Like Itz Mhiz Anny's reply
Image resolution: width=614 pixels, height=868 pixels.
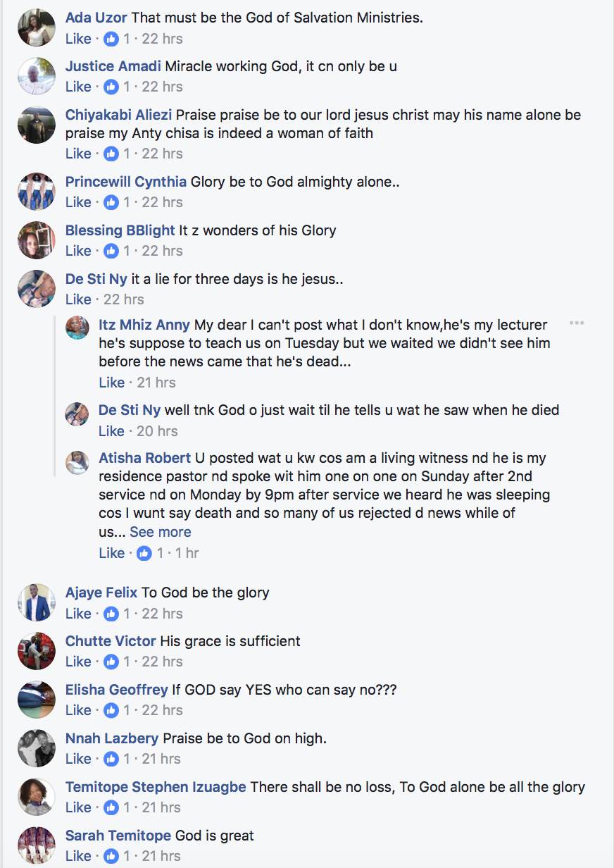click(111, 383)
